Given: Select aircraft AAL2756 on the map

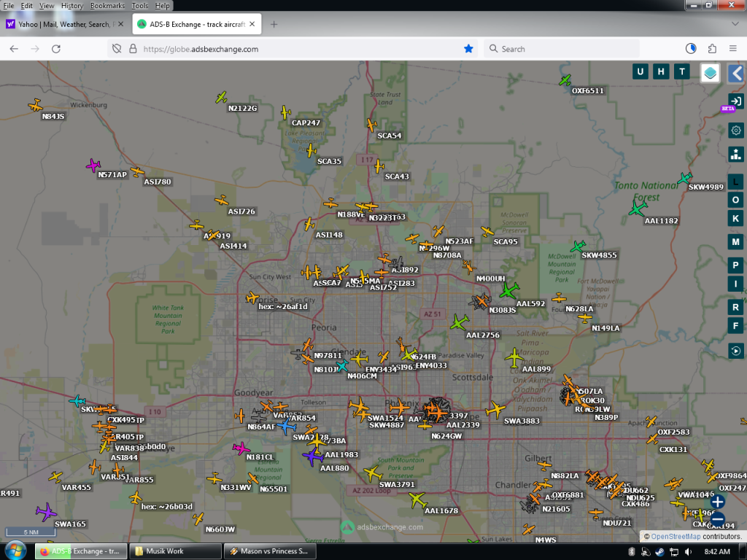Looking at the screenshot, I should pyautogui.click(x=460, y=322).
